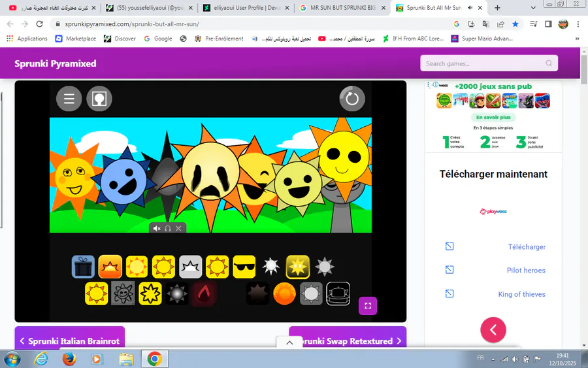Open the Windows Start menu

pos(12,359)
